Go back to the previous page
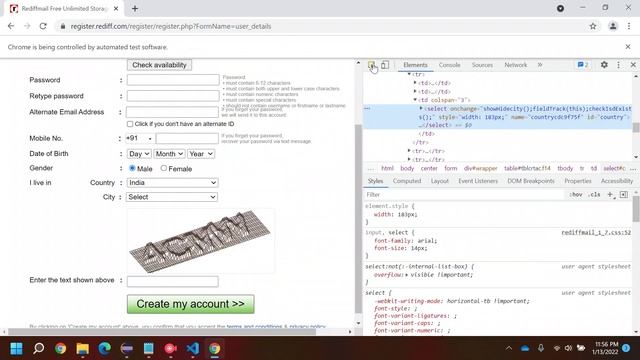The image size is (640, 360). [x=11, y=26]
